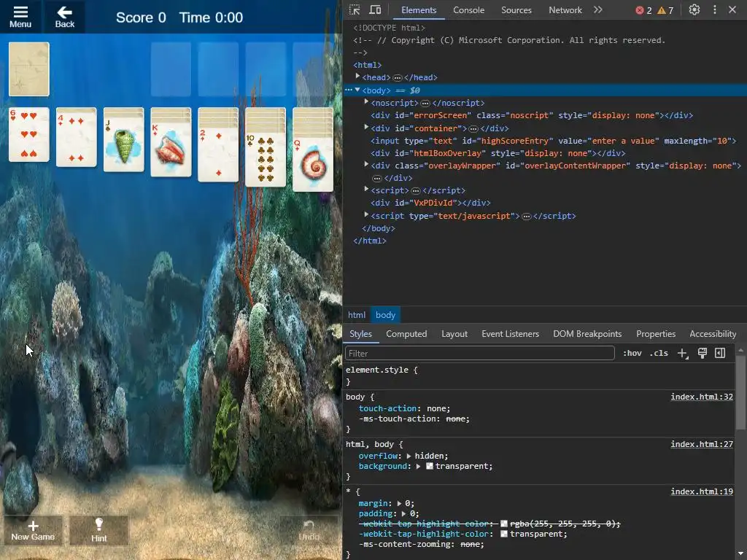Focus the styles Filter input field
The image size is (747, 560).
[x=479, y=354]
